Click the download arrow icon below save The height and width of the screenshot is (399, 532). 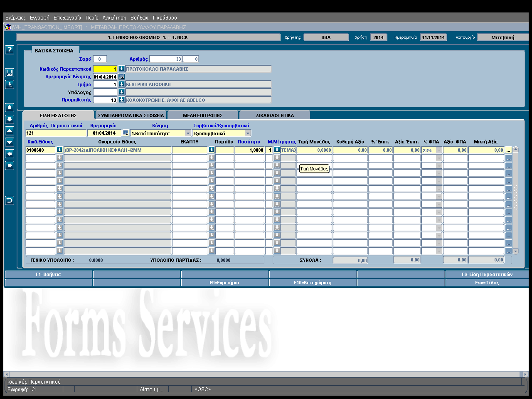click(x=9, y=84)
